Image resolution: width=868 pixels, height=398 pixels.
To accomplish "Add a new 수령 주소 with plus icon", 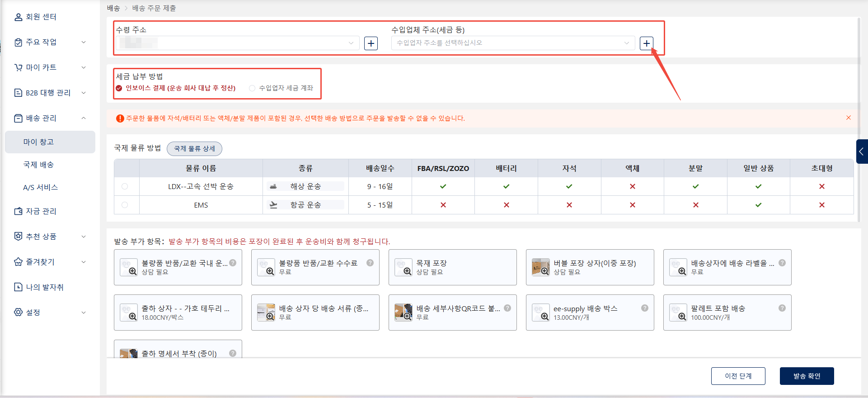I will click(371, 43).
